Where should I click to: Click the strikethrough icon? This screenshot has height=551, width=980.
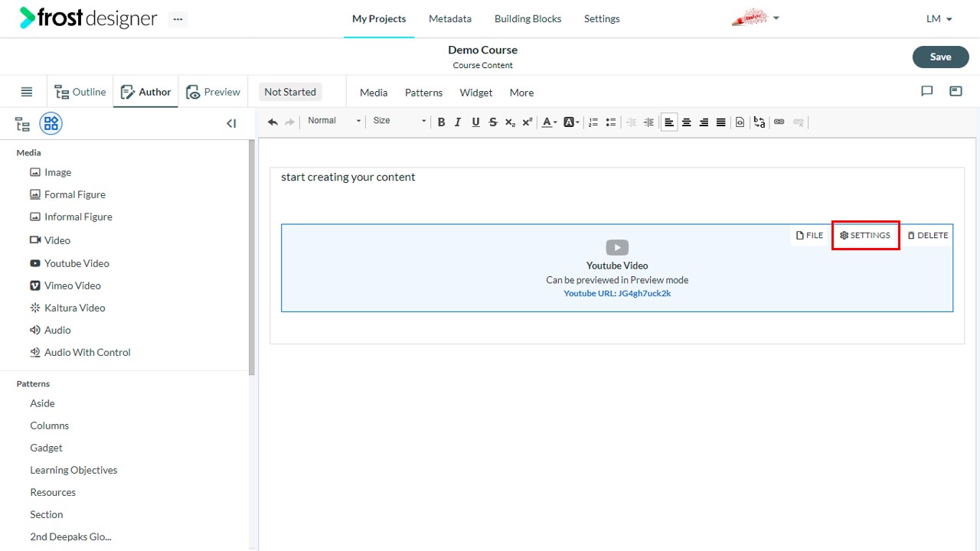click(x=492, y=122)
